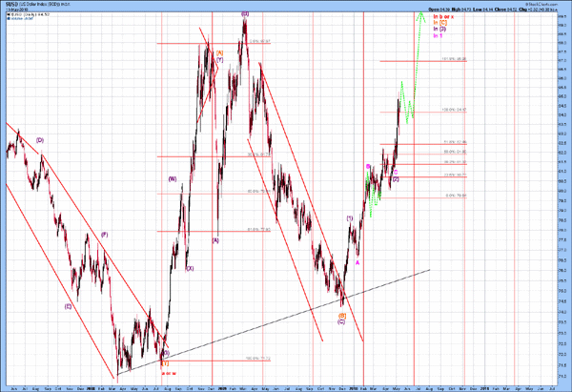This screenshot has height=392, width=572.
Task: Click the Volume legend entry
Action: (x=19, y=18)
